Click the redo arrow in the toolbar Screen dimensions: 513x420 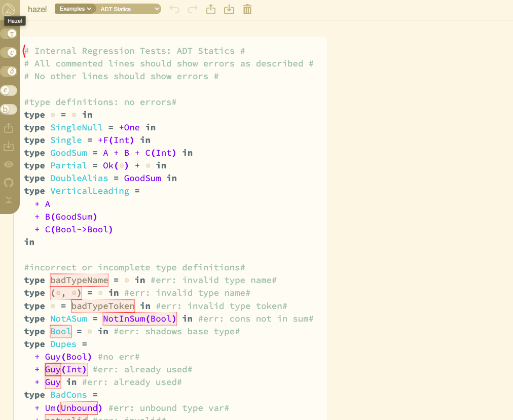pyautogui.click(x=193, y=9)
